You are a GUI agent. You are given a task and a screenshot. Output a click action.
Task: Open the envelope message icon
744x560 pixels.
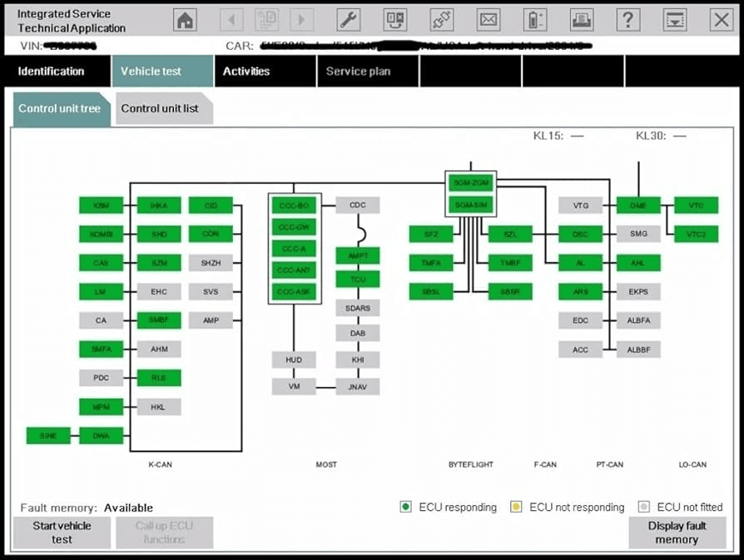(x=489, y=19)
